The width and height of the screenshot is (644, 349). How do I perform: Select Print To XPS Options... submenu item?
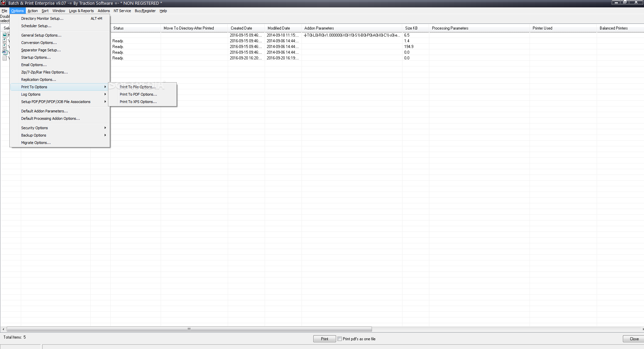tap(143, 102)
